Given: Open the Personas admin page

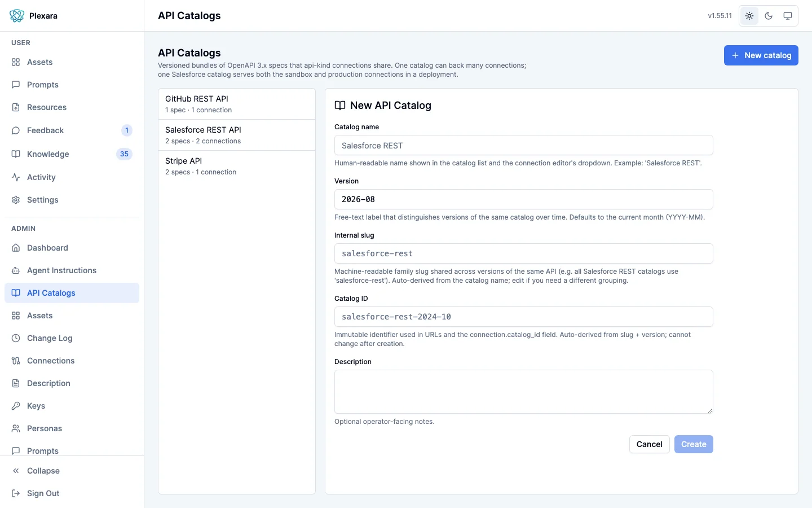Looking at the screenshot, I should 72,428.
